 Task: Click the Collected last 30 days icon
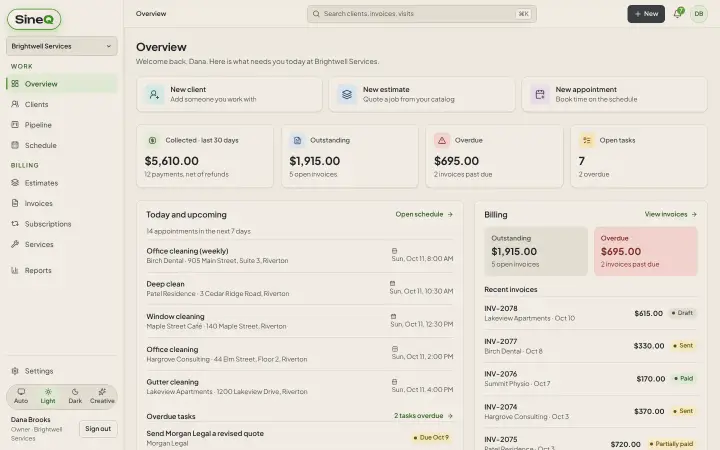click(x=152, y=141)
